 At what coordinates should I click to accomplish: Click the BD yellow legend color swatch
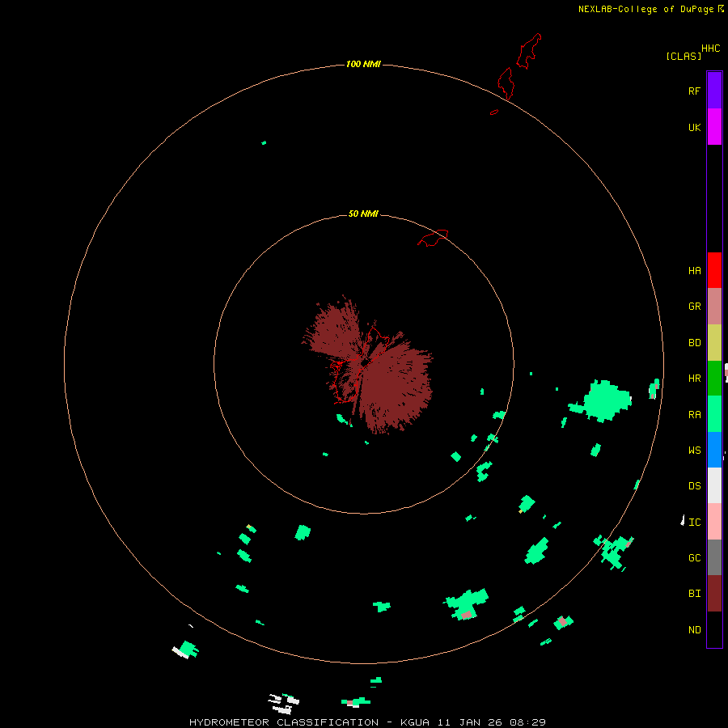coord(714,343)
